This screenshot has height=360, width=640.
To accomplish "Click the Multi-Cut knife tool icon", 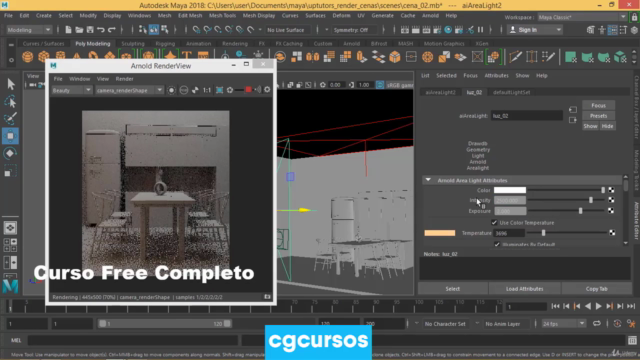I will tap(515, 57).
